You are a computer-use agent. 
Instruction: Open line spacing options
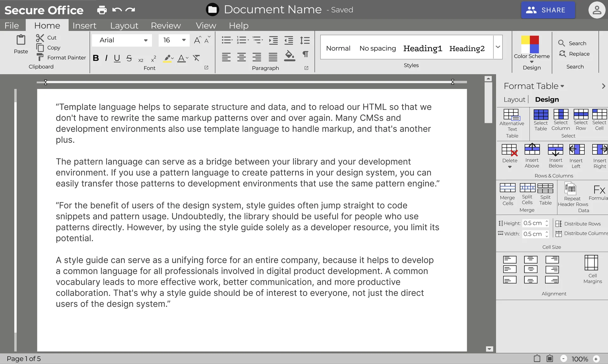click(x=305, y=40)
